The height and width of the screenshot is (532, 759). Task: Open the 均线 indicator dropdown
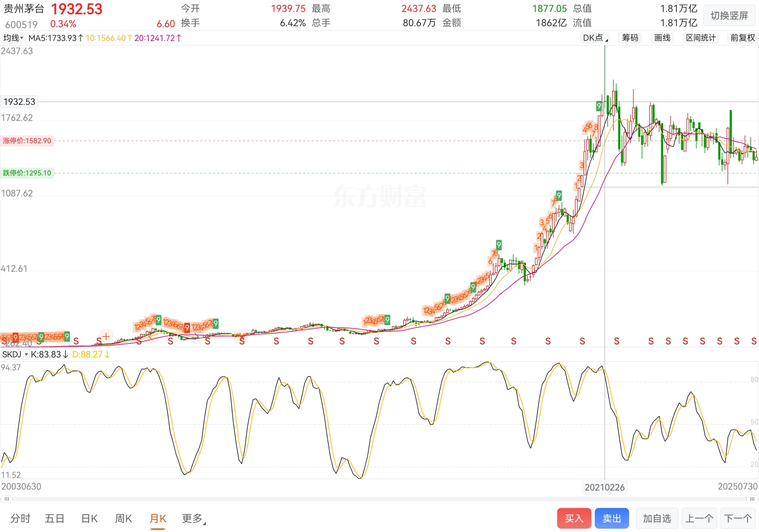(13, 38)
